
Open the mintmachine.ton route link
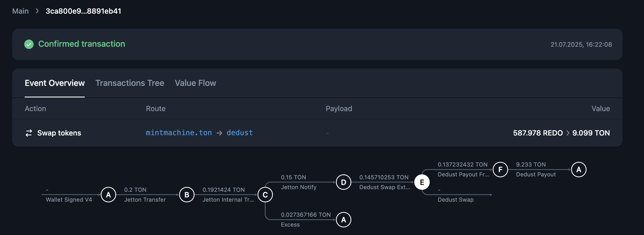tap(179, 133)
